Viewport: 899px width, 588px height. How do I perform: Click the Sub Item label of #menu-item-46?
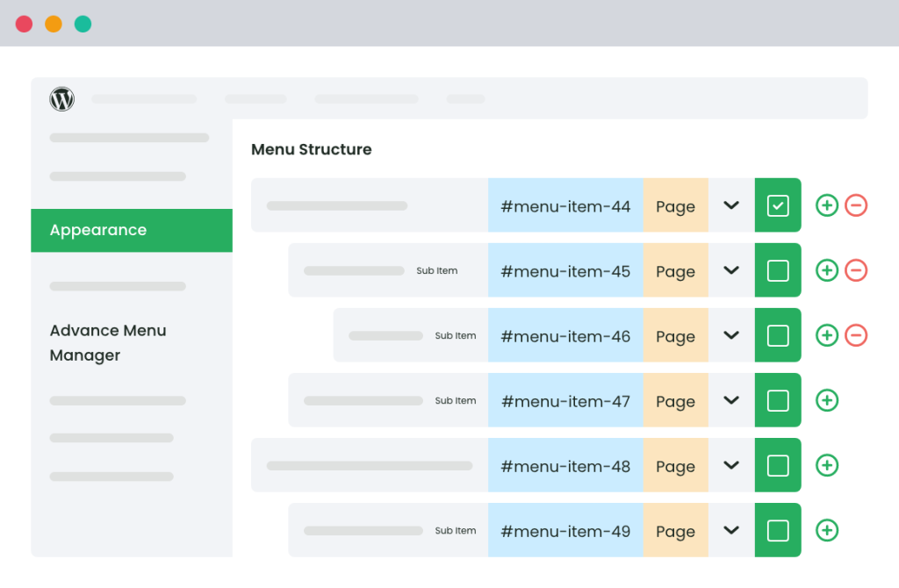[x=455, y=336]
